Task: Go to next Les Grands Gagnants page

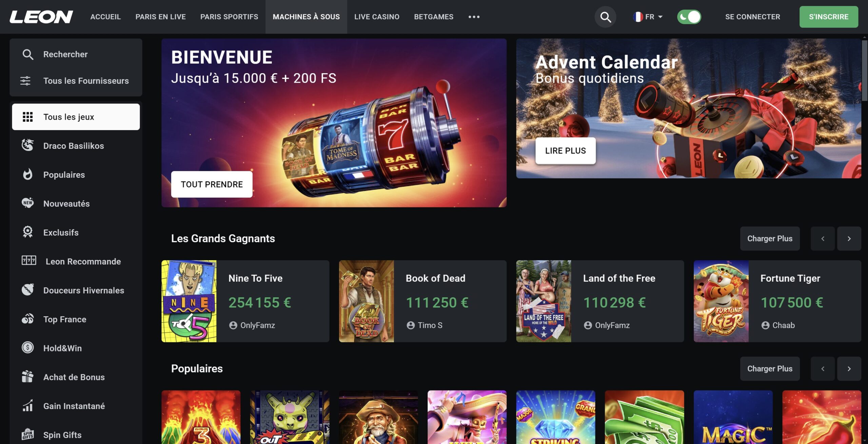Action: pyautogui.click(x=849, y=239)
